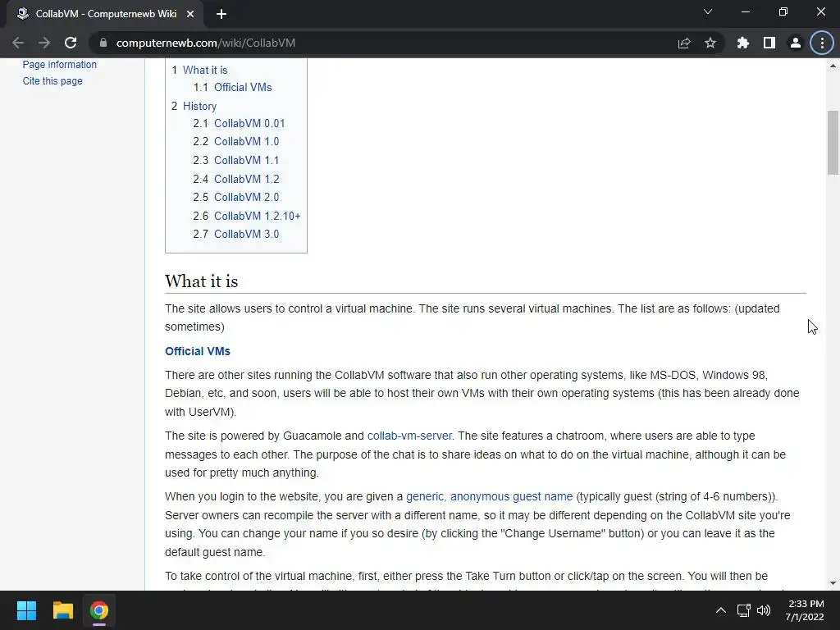Open the Chrome profile icon
The width and height of the screenshot is (840, 630).
796,43
